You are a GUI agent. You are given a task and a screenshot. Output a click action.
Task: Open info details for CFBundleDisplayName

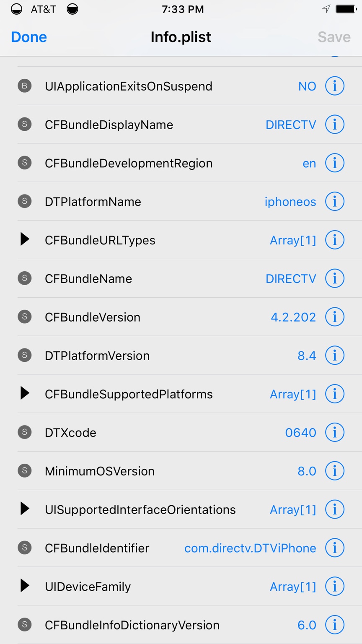[334, 125]
